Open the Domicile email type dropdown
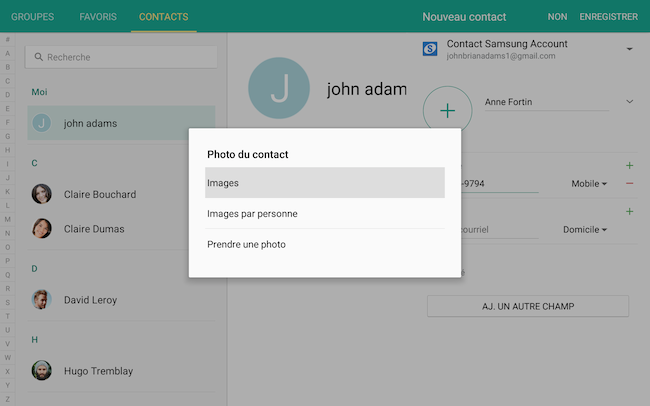Image resolution: width=650 pixels, height=406 pixels. coord(585,229)
